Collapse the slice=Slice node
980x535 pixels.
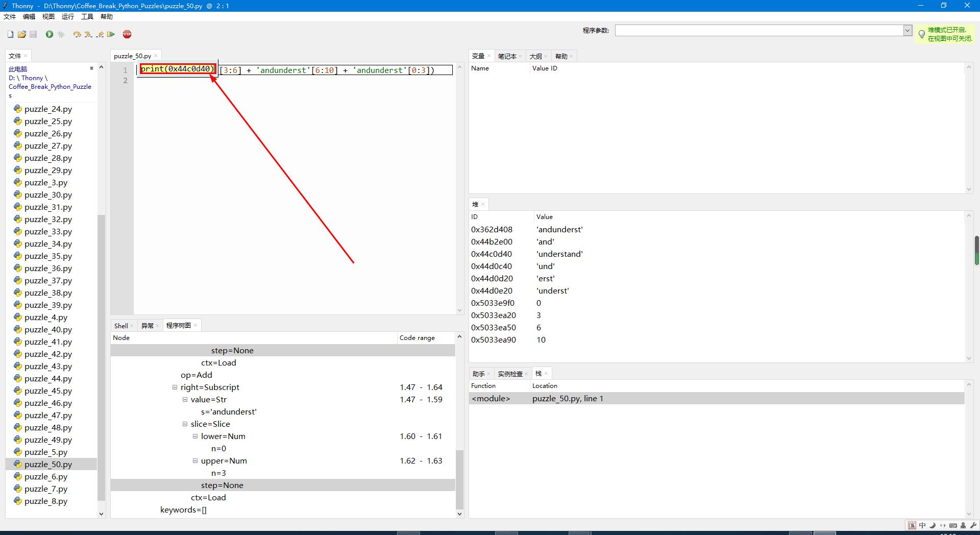click(185, 424)
